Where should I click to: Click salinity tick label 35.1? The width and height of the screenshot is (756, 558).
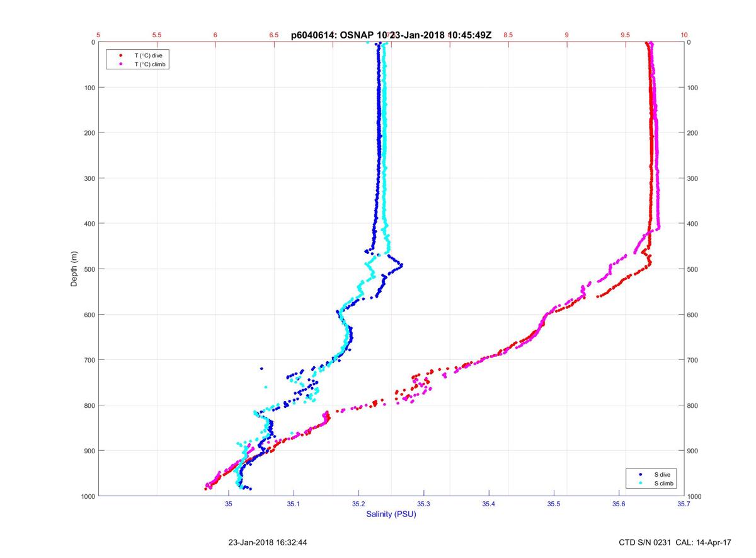[x=293, y=504]
